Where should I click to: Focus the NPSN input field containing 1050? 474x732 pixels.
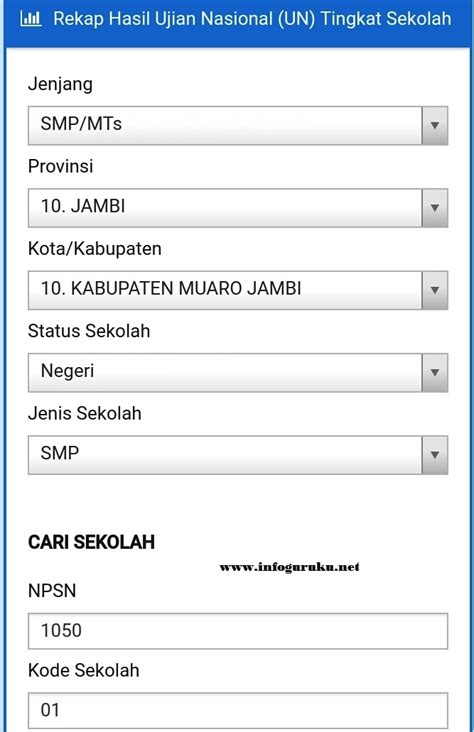238,631
